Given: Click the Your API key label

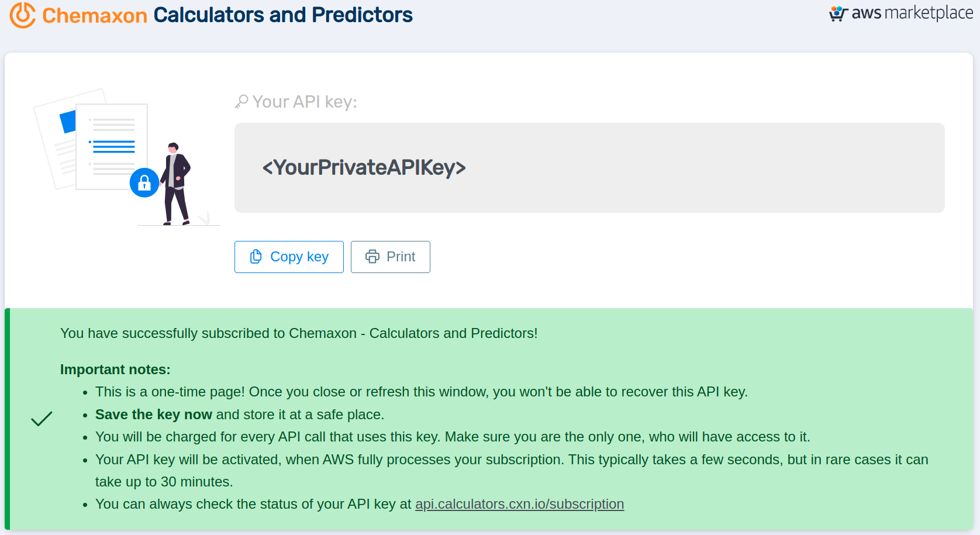Looking at the screenshot, I should 305,102.
